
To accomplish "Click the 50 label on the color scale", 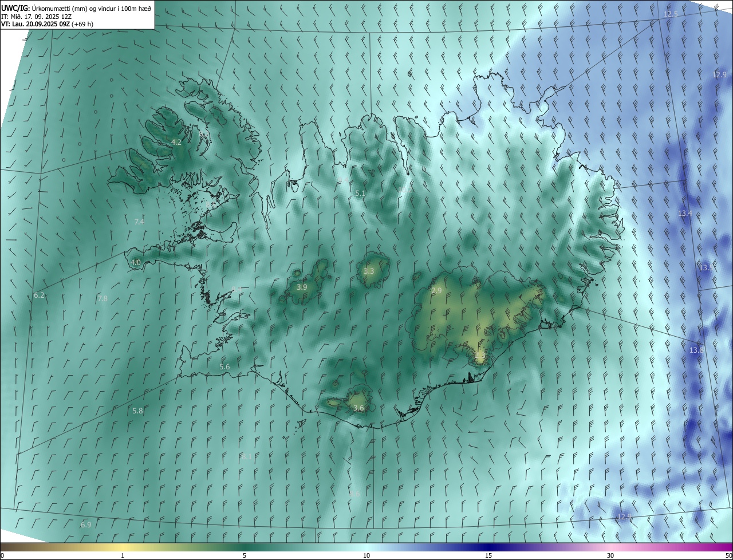I will 728,556.
